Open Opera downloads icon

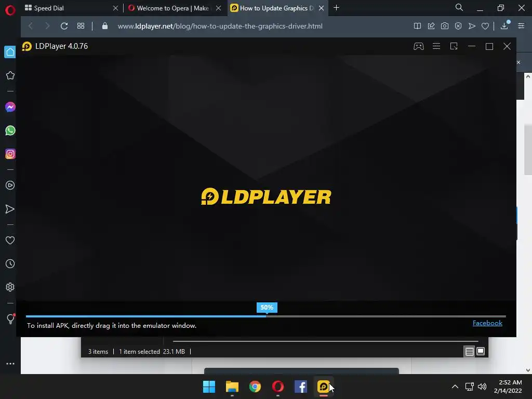[x=504, y=25]
